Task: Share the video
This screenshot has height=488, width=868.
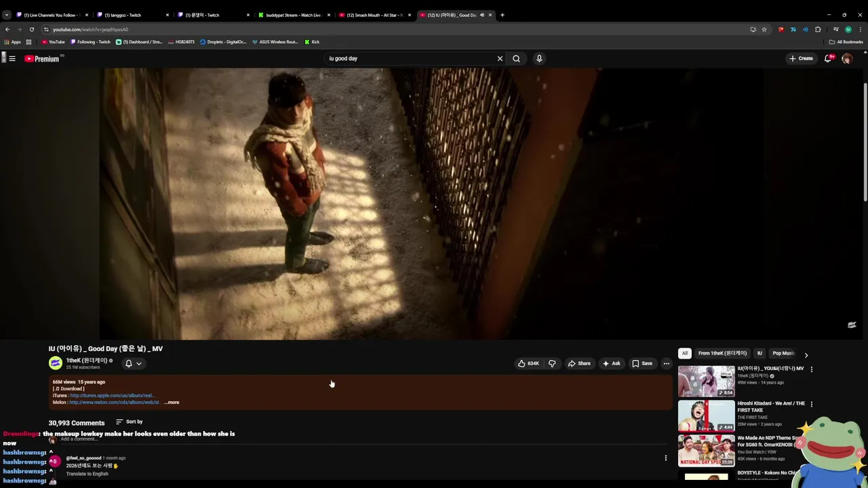Action: pyautogui.click(x=579, y=363)
